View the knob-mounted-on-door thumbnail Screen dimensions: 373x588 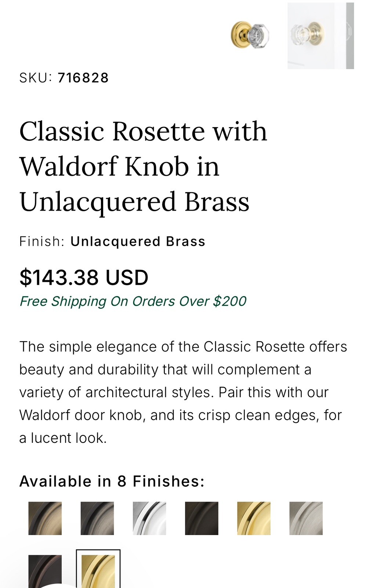tap(320, 36)
